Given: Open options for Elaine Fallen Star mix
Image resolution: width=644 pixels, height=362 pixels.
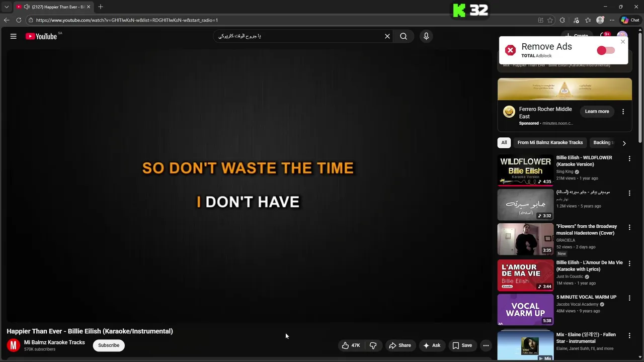Looking at the screenshot, I should [x=629, y=335].
